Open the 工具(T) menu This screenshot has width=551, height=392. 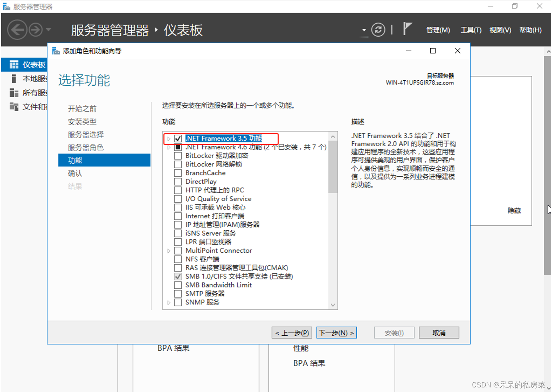click(x=471, y=30)
